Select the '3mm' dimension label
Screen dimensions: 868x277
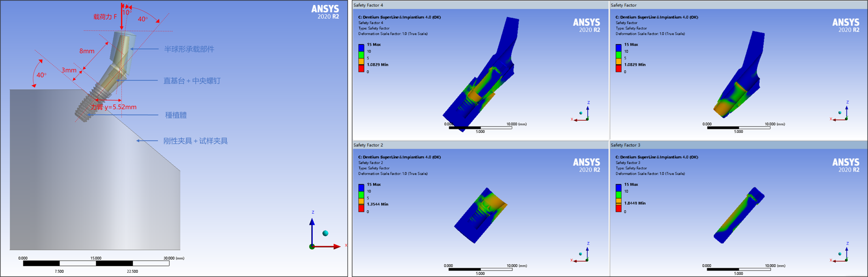pos(69,70)
